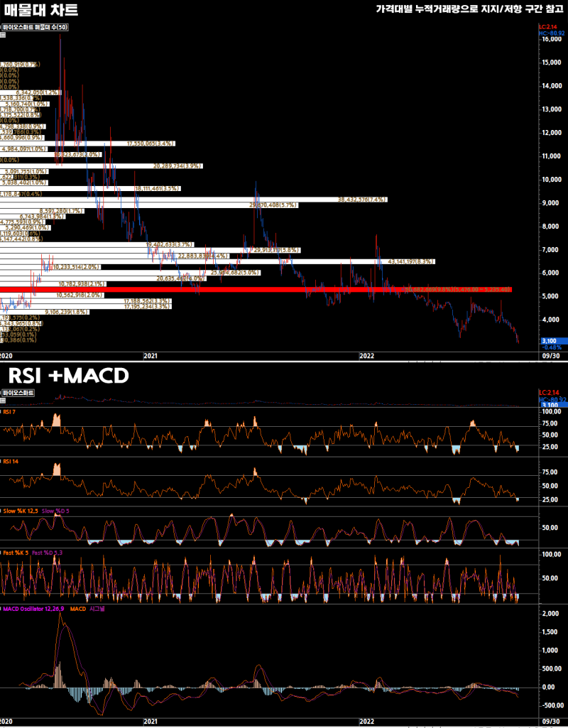Click the 10,000 price axis label
This screenshot has height=728, width=568.
point(552,180)
